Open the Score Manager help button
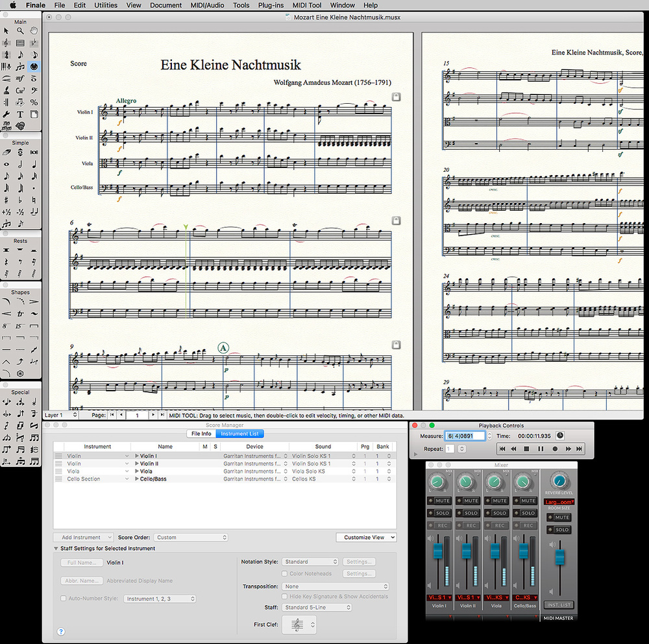 (x=61, y=632)
